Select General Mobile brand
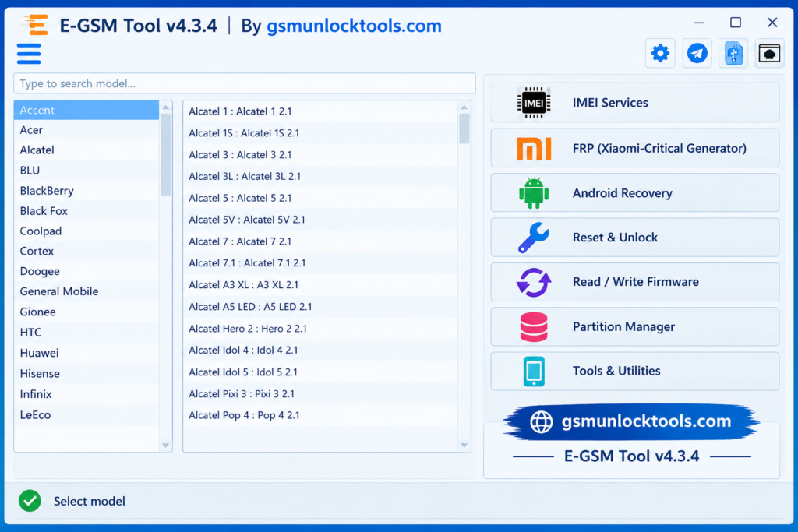Screen dimensions: 798x532 [86, 291]
